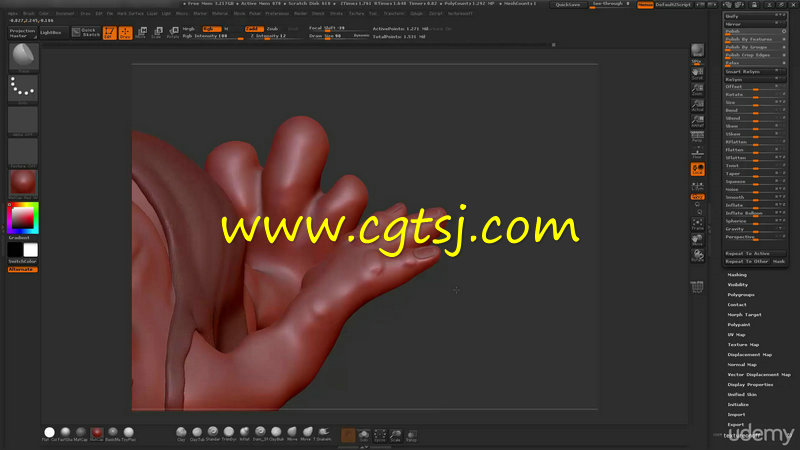This screenshot has width=800, height=450.
Task: Toggle the L.Sym icon
Action: pyautogui.click(x=697, y=186)
